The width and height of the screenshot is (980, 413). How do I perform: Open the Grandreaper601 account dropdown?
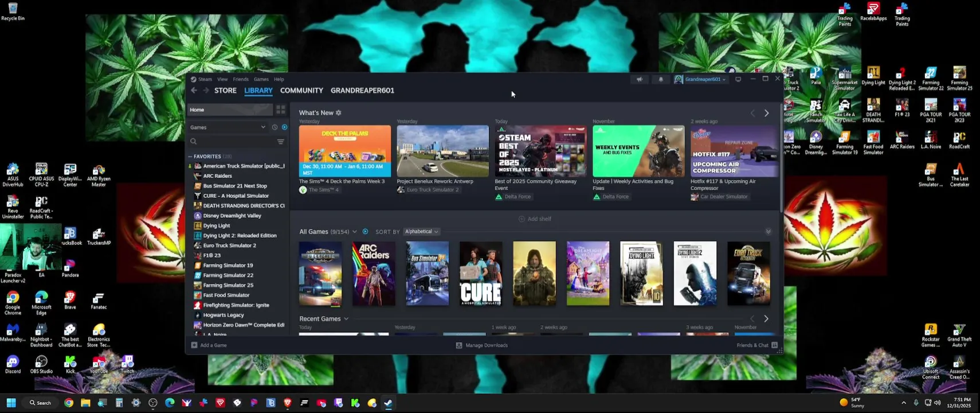pos(700,80)
